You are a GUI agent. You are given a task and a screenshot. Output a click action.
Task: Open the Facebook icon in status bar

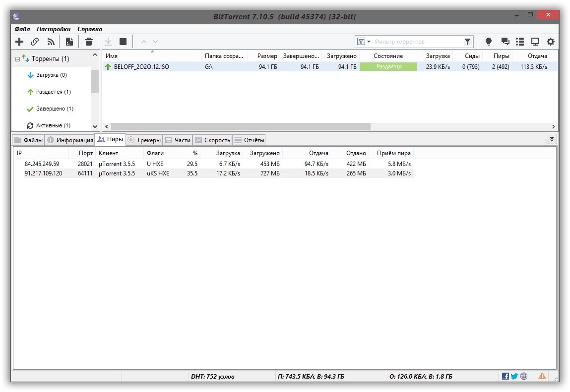click(506, 376)
